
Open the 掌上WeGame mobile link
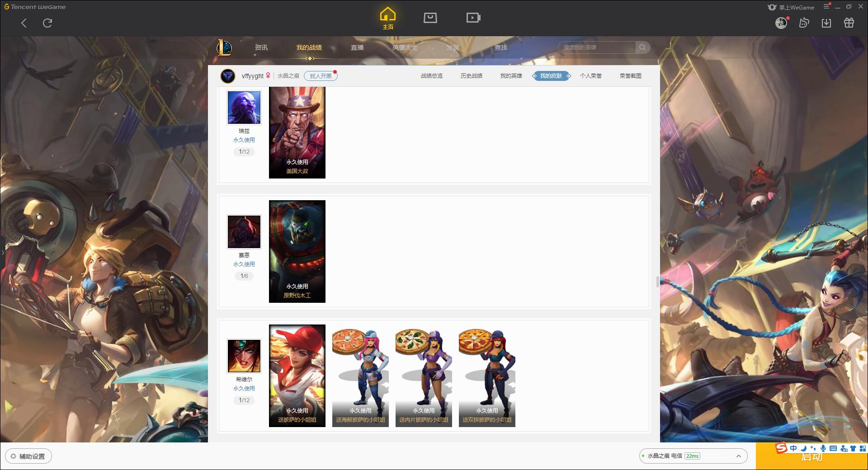[x=791, y=7]
